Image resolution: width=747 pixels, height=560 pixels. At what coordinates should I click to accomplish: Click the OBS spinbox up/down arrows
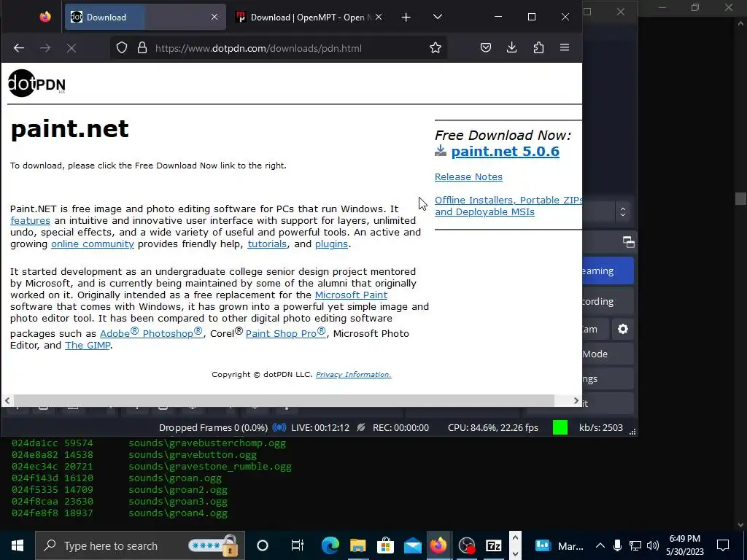(x=623, y=212)
